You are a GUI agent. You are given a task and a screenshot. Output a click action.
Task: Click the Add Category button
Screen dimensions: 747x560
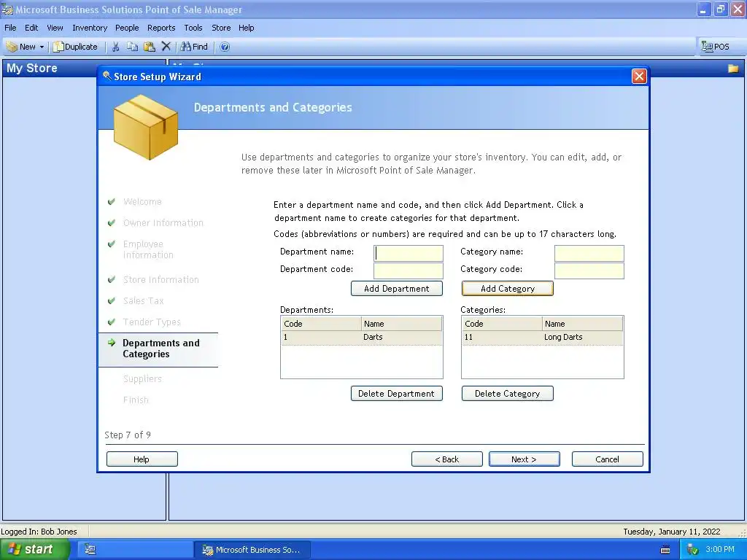click(508, 289)
